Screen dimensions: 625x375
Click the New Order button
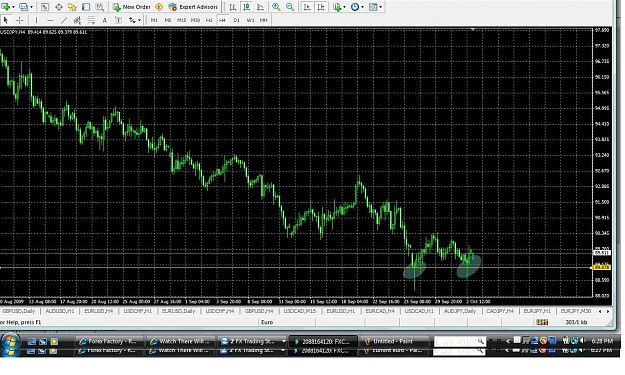(x=132, y=7)
